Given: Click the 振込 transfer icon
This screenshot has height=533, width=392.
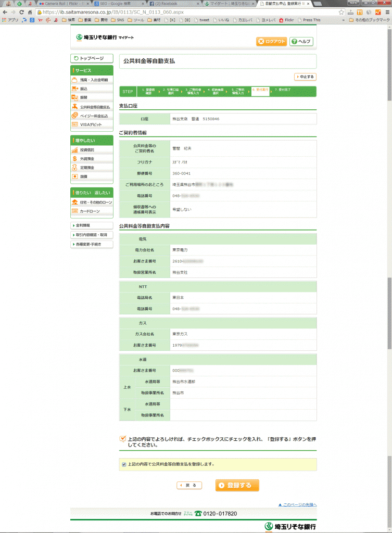Looking at the screenshot, I should coord(75,89).
